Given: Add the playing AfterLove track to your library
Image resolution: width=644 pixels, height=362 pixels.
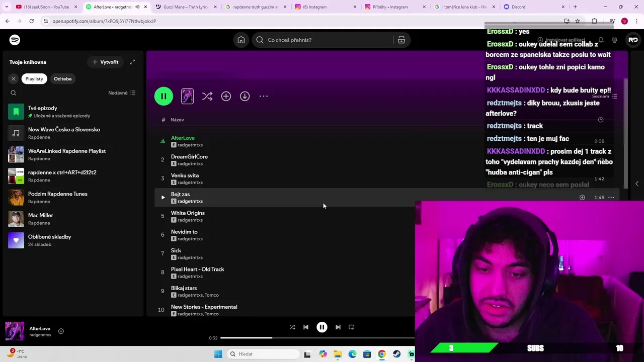Looking at the screenshot, I should (x=61, y=331).
